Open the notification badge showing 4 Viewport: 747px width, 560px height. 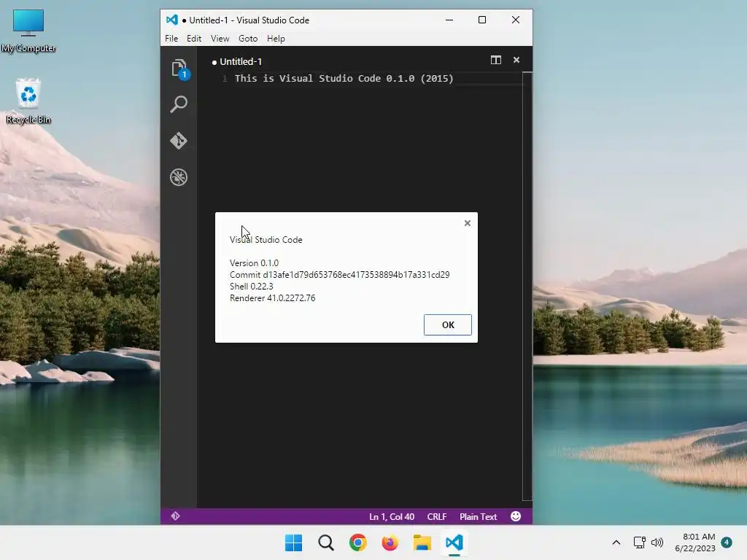(727, 542)
